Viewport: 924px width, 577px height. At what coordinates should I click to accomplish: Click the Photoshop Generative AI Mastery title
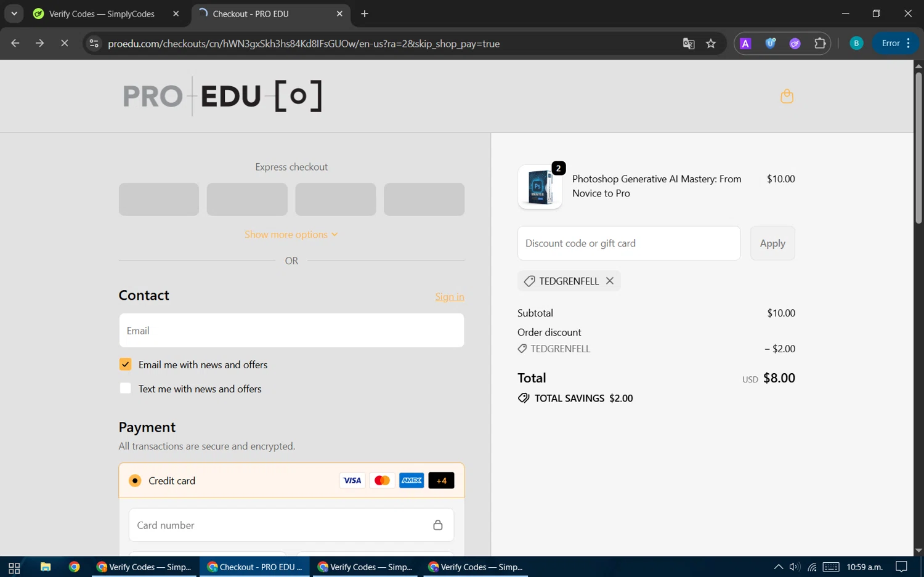[657, 186]
